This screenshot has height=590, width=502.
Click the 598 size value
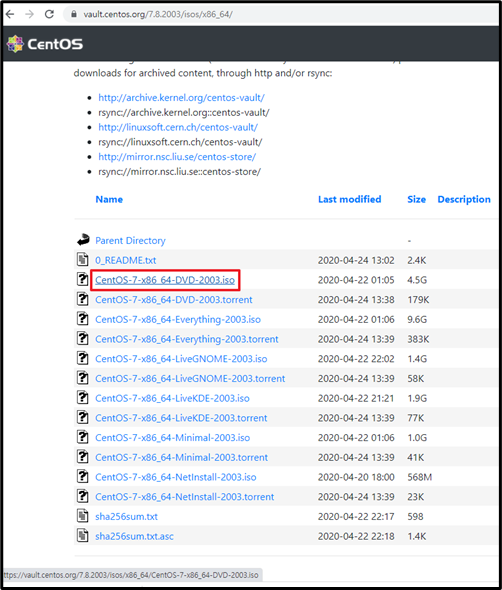point(415,517)
